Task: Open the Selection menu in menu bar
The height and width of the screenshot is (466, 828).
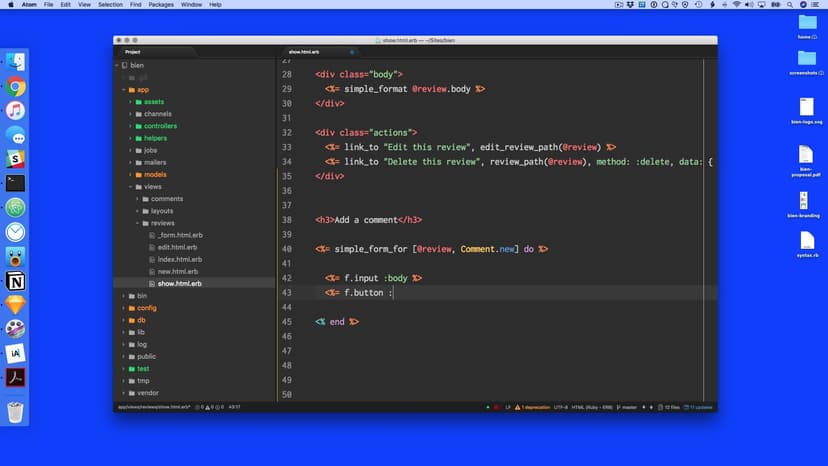Action: coord(110,5)
